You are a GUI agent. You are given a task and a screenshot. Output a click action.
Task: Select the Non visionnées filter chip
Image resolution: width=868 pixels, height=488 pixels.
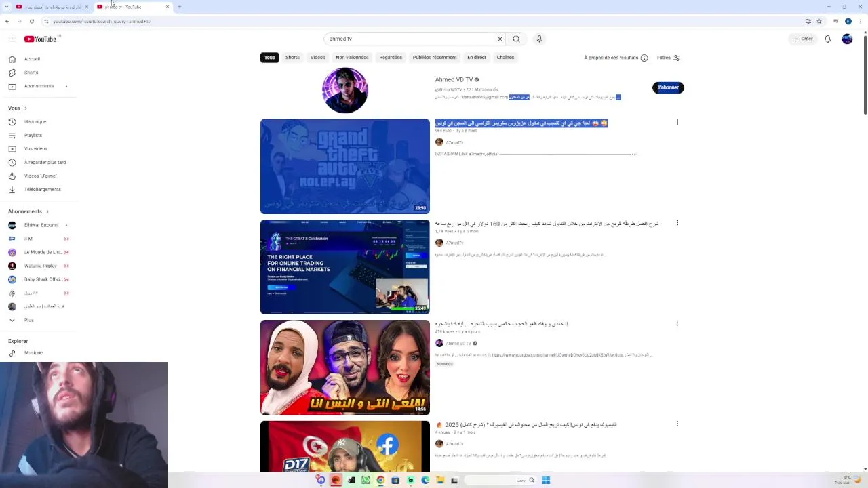click(352, 58)
